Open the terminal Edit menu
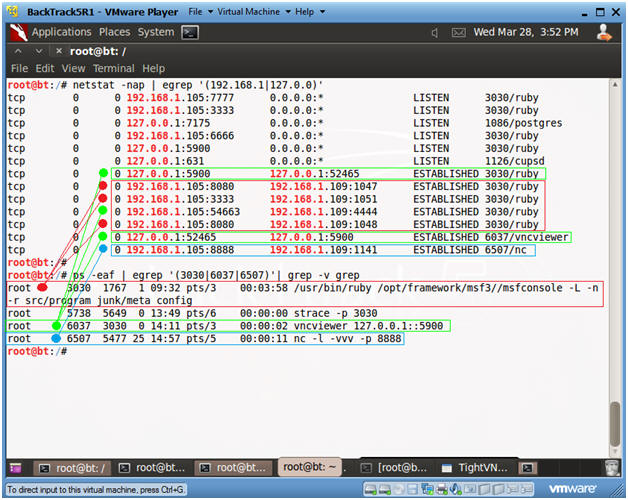 [x=44, y=69]
